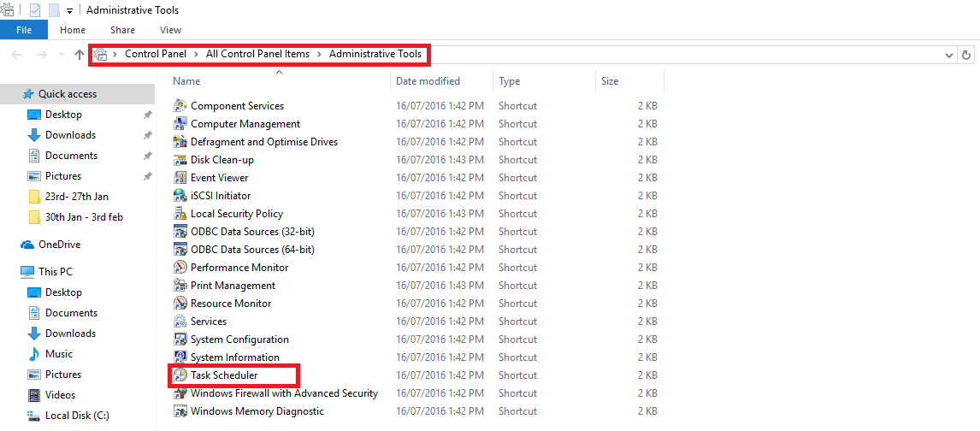Open the Component Services shortcut icon

(x=180, y=105)
